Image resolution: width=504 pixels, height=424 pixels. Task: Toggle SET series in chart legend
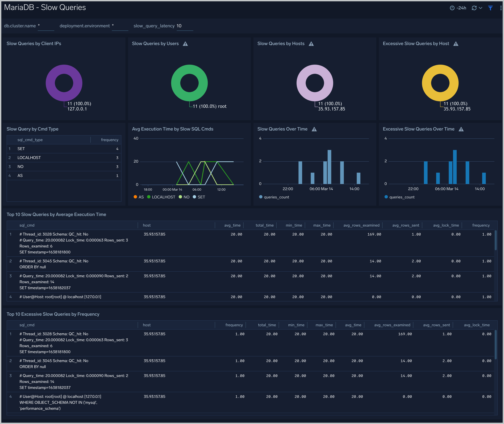point(199,197)
